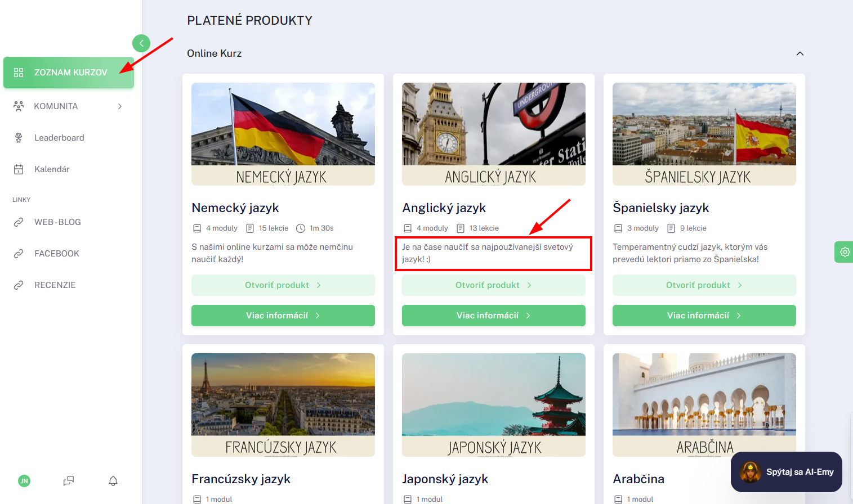The image size is (853, 504).
Task: Open the Arabčina course title
Action: pyautogui.click(x=638, y=479)
